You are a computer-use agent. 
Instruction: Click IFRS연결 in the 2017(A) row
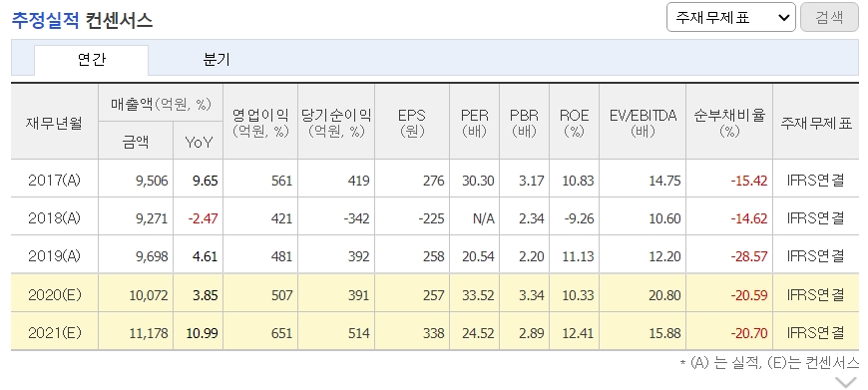(x=816, y=181)
